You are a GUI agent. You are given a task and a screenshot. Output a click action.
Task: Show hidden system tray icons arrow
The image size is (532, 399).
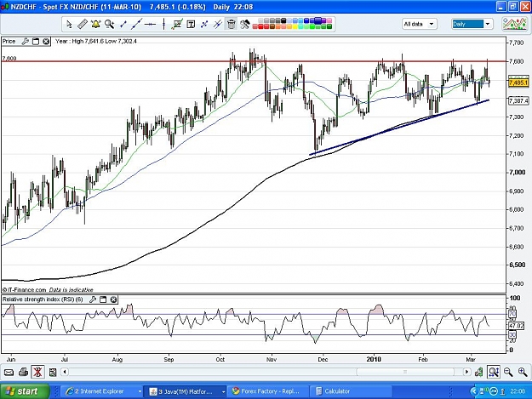[x=474, y=391]
